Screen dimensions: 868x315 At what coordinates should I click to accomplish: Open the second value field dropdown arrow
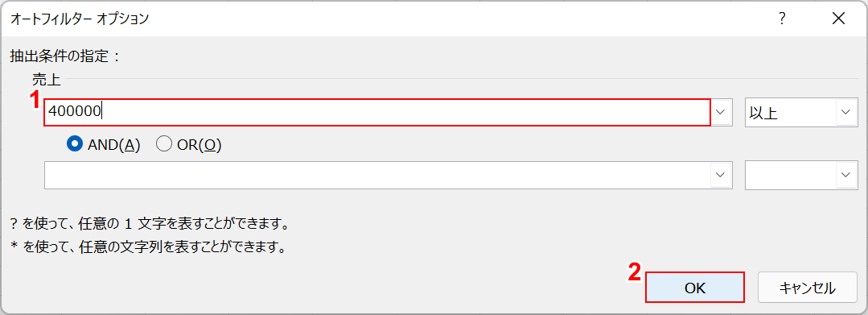[x=720, y=175]
